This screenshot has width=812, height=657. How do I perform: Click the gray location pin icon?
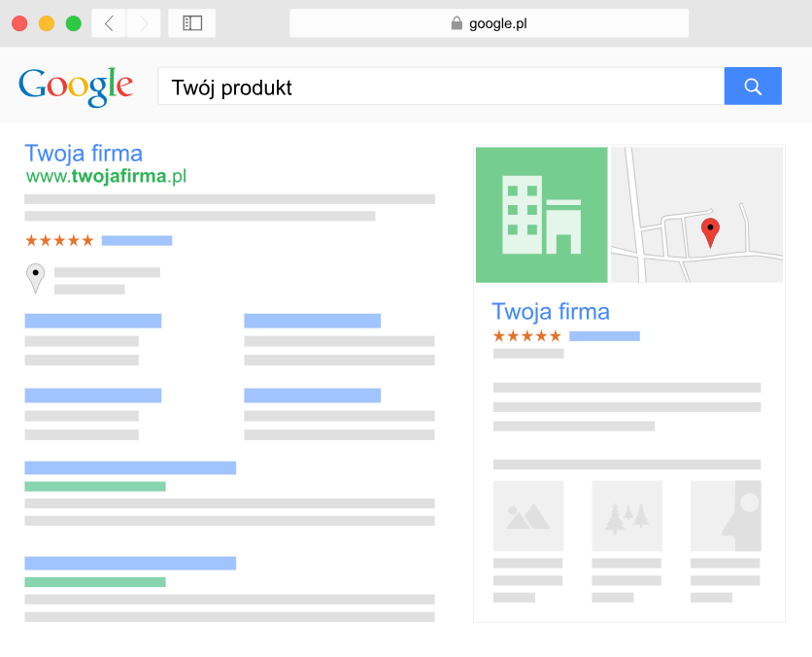click(x=36, y=278)
